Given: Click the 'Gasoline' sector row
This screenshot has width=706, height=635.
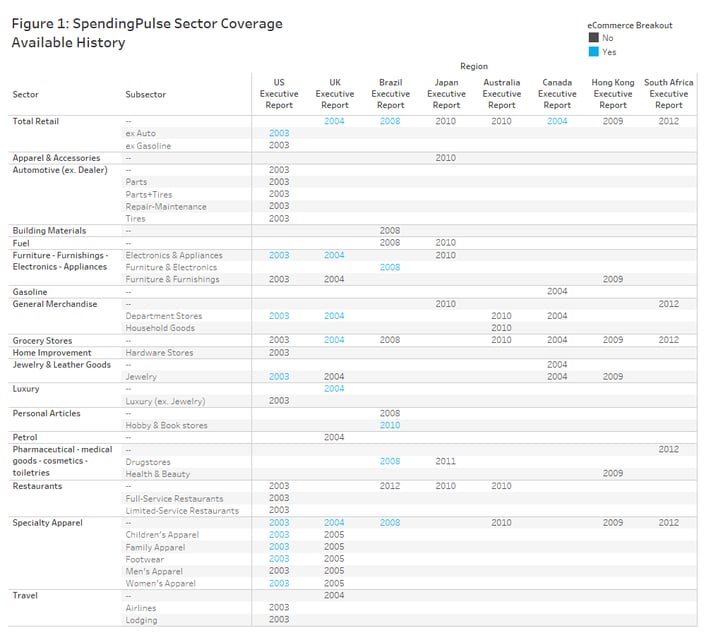Looking at the screenshot, I should (x=30, y=292).
